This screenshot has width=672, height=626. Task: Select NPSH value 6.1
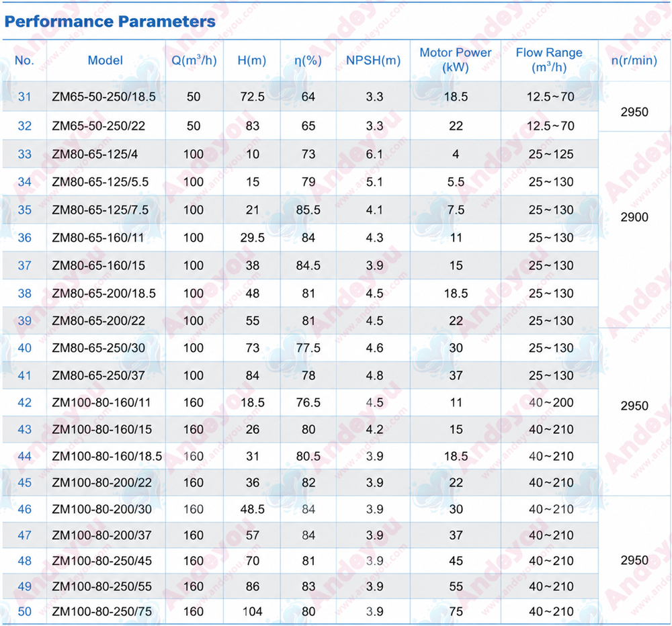pos(374,154)
